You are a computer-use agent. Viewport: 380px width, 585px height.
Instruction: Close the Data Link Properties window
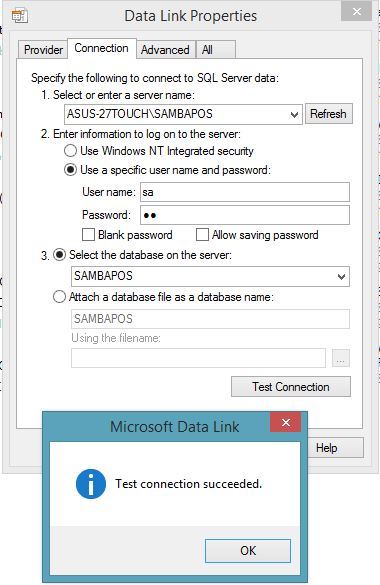357,12
